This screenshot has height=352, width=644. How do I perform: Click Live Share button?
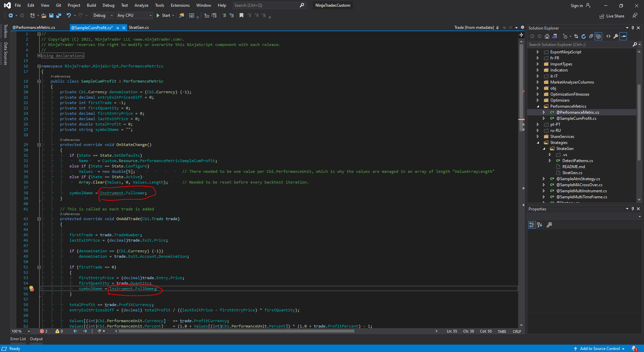(x=612, y=16)
